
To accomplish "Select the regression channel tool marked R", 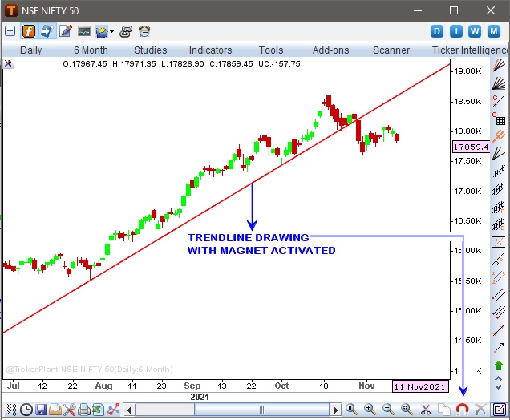I will pyautogui.click(x=499, y=207).
